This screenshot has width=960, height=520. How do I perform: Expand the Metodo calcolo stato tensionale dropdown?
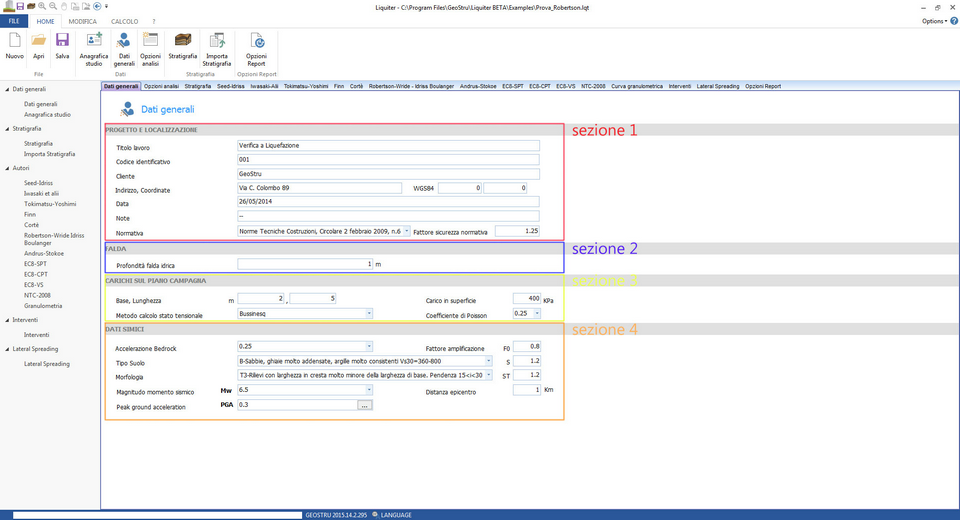(x=369, y=313)
